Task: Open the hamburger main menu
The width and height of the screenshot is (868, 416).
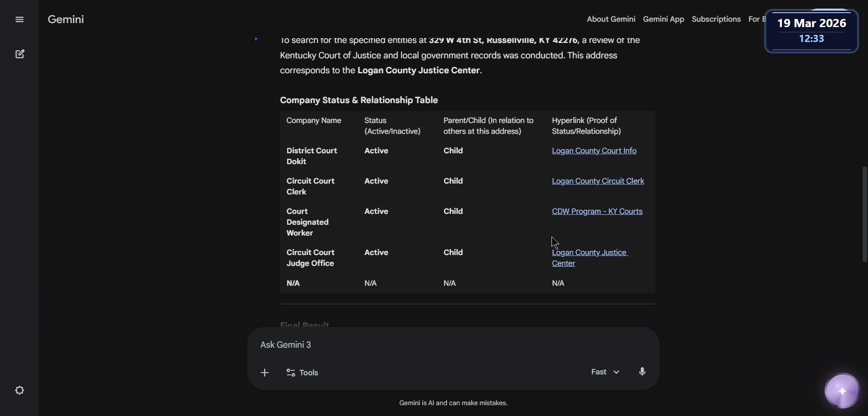Action: pos(19,19)
